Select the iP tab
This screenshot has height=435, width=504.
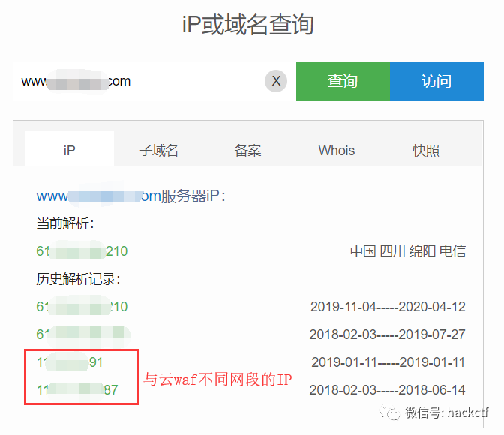click(x=70, y=148)
